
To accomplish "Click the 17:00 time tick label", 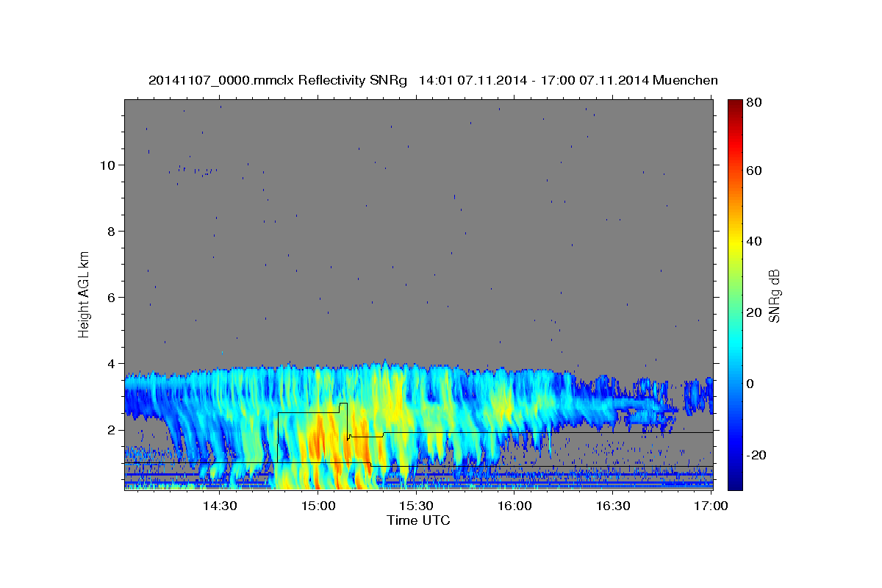I will [x=711, y=506].
